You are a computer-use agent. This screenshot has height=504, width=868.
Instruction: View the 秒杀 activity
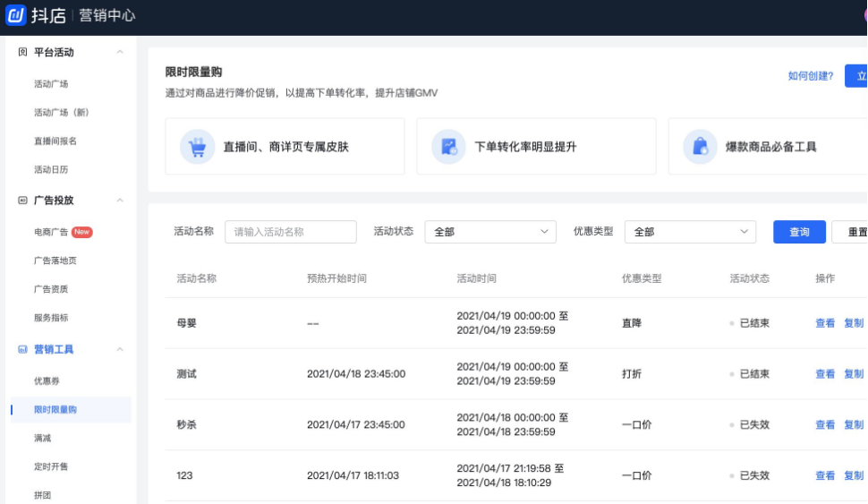point(825,425)
